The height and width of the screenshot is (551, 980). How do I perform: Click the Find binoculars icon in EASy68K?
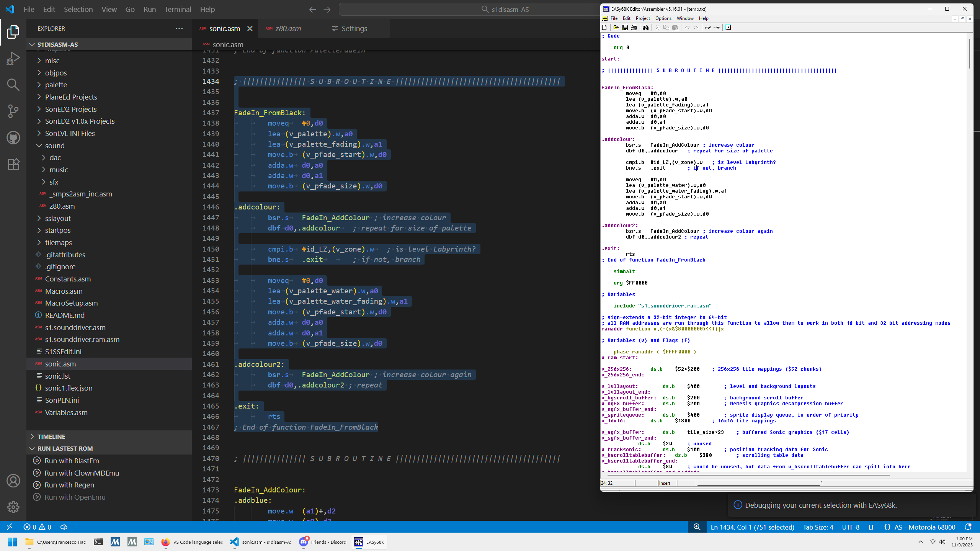coord(646,27)
